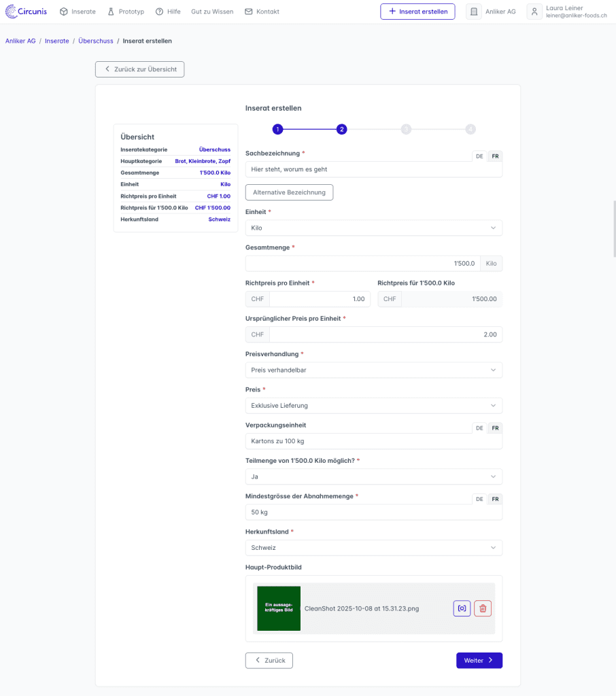
Task: Click the crop/focus icon next to image file
Action: pos(462,608)
